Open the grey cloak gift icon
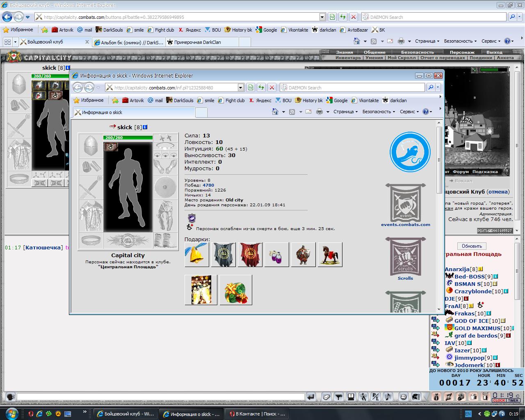 click(x=224, y=255)
